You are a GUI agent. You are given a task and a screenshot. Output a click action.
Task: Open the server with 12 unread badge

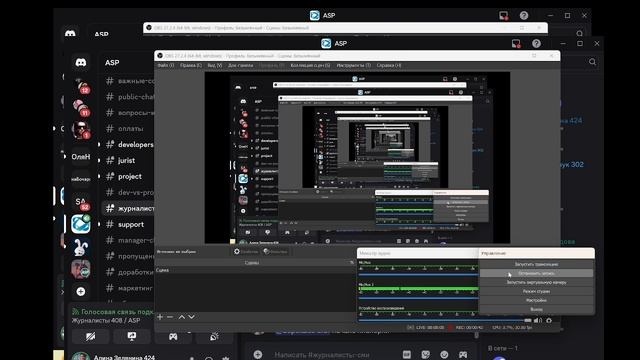coord(81,86)
